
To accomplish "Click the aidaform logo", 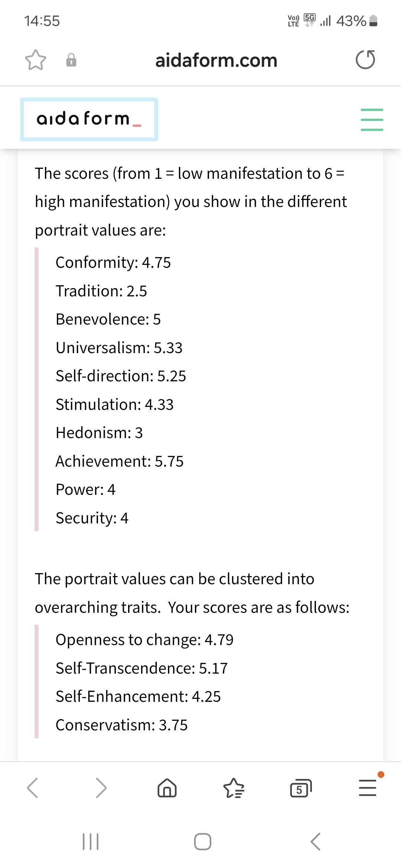I will point(89,119).
